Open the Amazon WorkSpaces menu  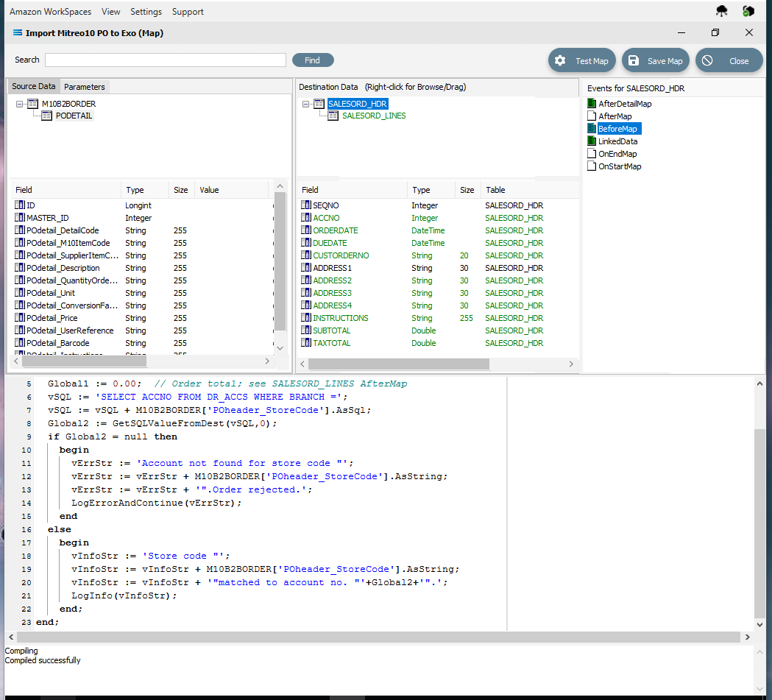50,11
